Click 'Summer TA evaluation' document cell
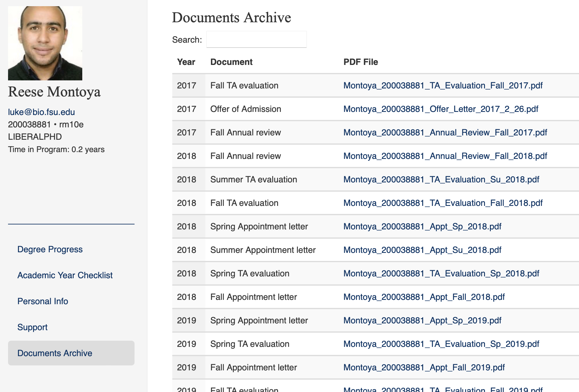The height and width of the screenshot is (392, 579). coord(254,179)
